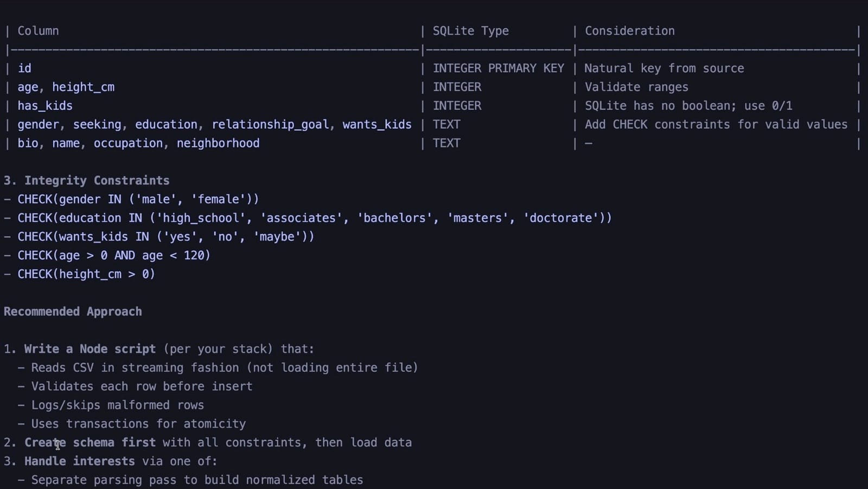Click the SQLite Type column header
Viewport: 868px width, 489px height.
pyautogui.click(x=470, y=31)
